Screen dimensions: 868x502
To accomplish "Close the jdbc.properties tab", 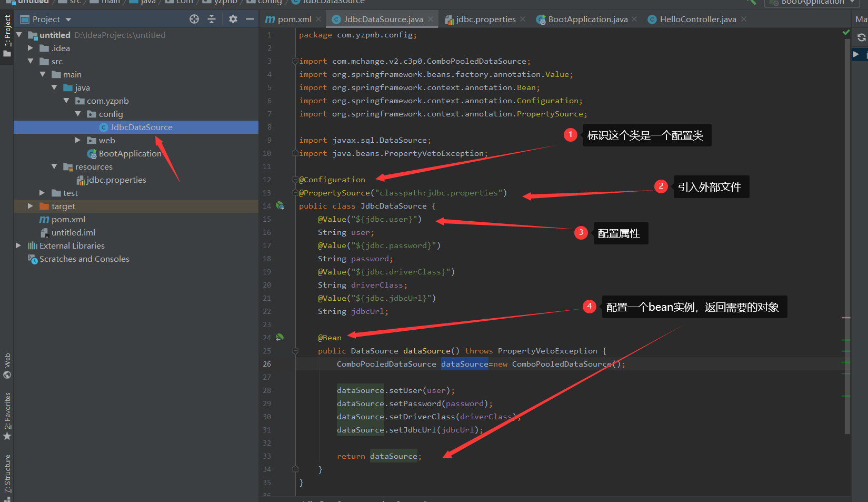I will click(x=523, y=19).
